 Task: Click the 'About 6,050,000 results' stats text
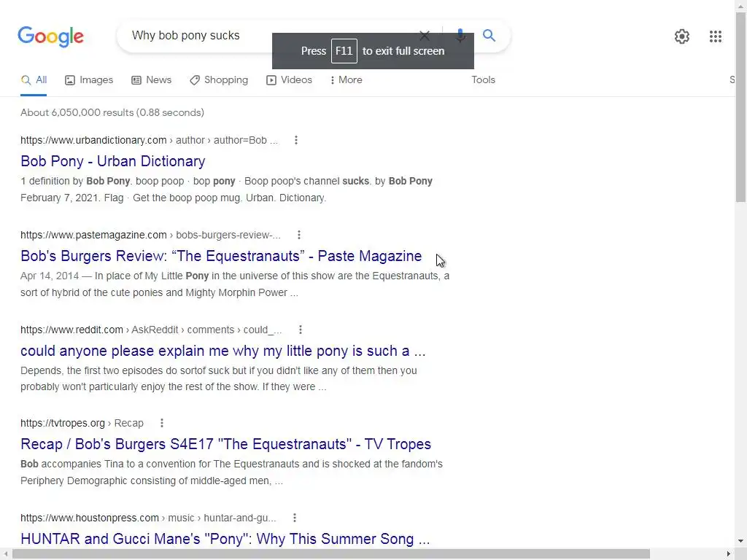tap(112, 112)
